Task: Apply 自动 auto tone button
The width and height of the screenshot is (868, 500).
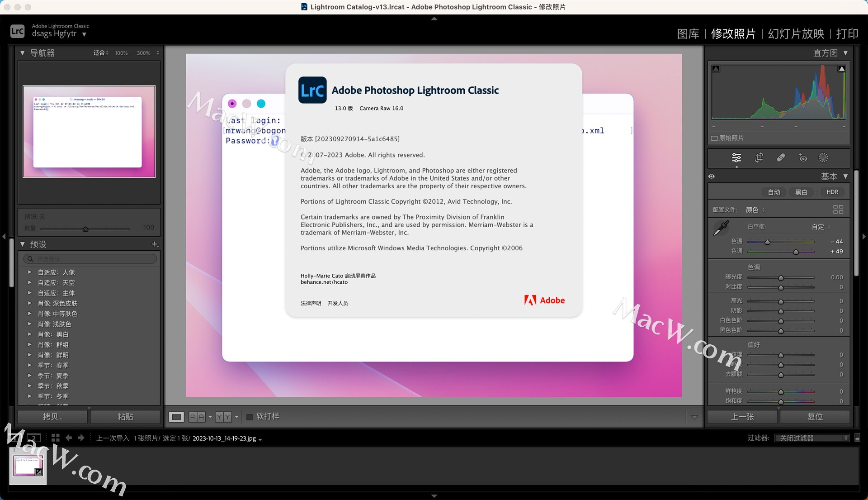Action: [x=774, y=192]
